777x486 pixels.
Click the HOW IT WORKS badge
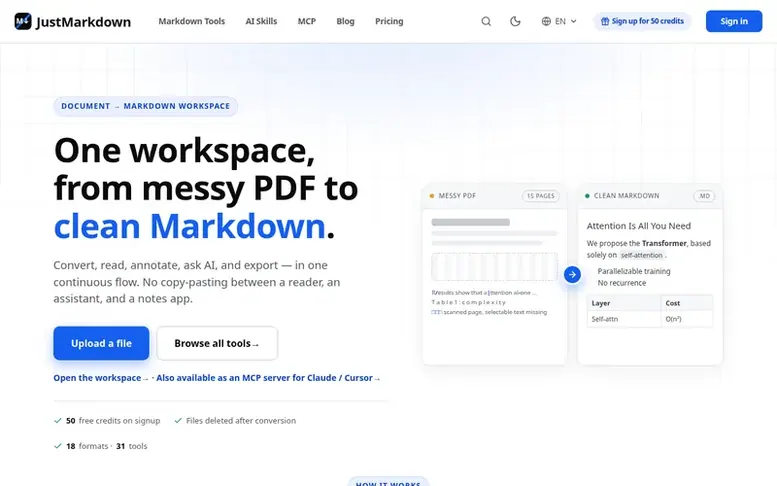point(388,482)
